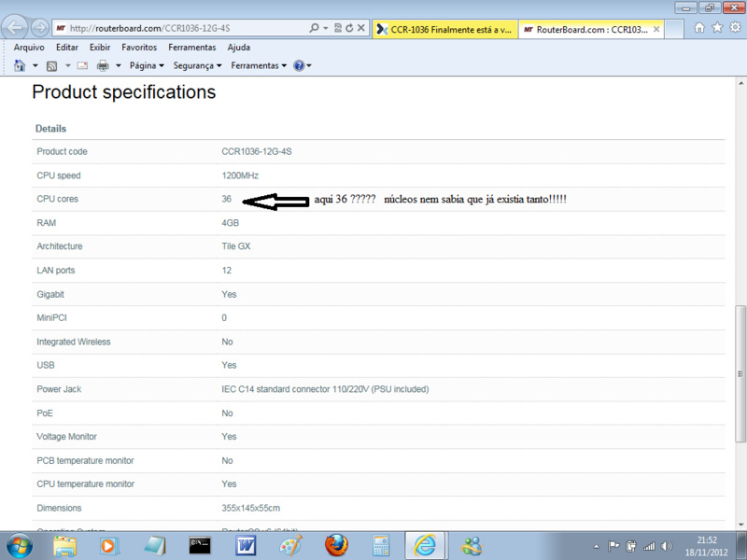Show hidden system tray icons

pos(596,547)
